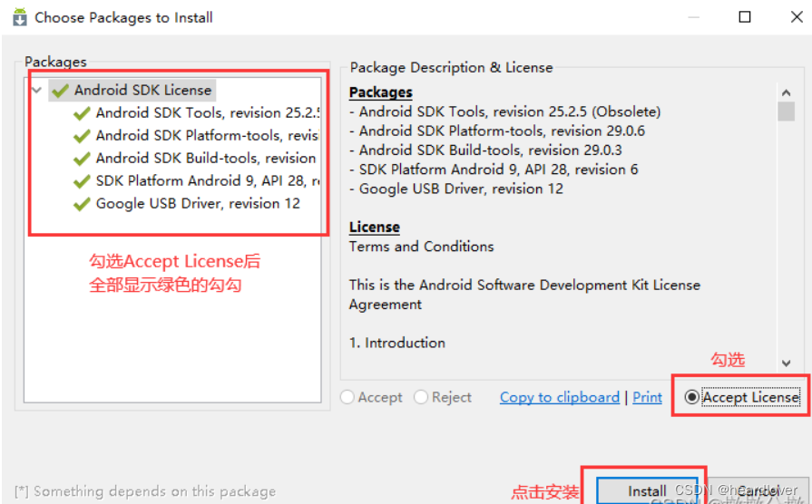Click checkmark icon for Android SDK Build-tools
The width and height of the screenshot is (812, 504).
(82, 159)
